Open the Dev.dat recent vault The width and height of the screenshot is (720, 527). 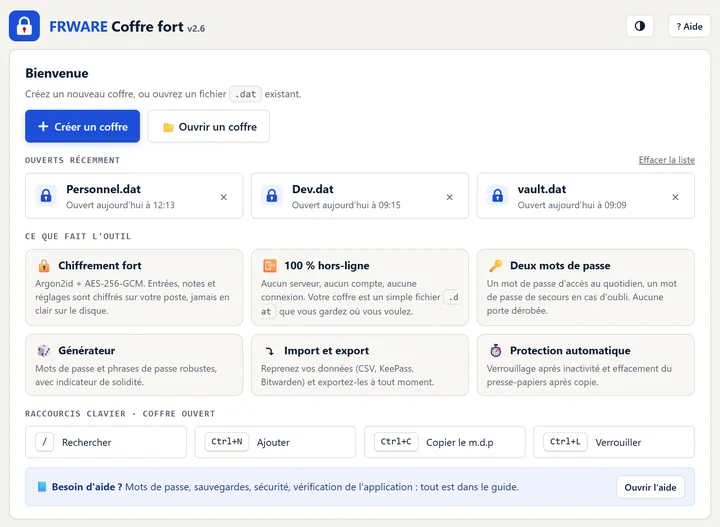[x=360, y=196]
